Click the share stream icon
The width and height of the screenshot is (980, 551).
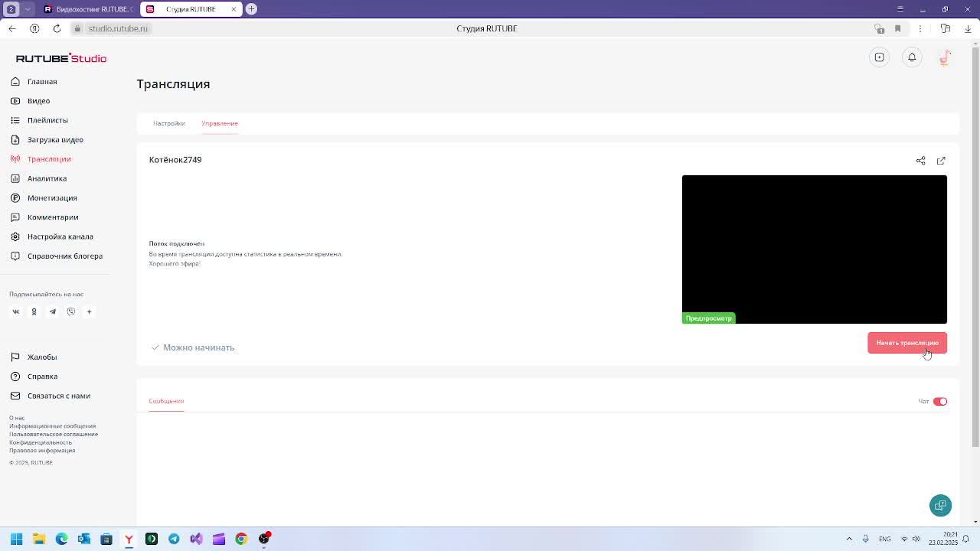[x=920, y=161]
